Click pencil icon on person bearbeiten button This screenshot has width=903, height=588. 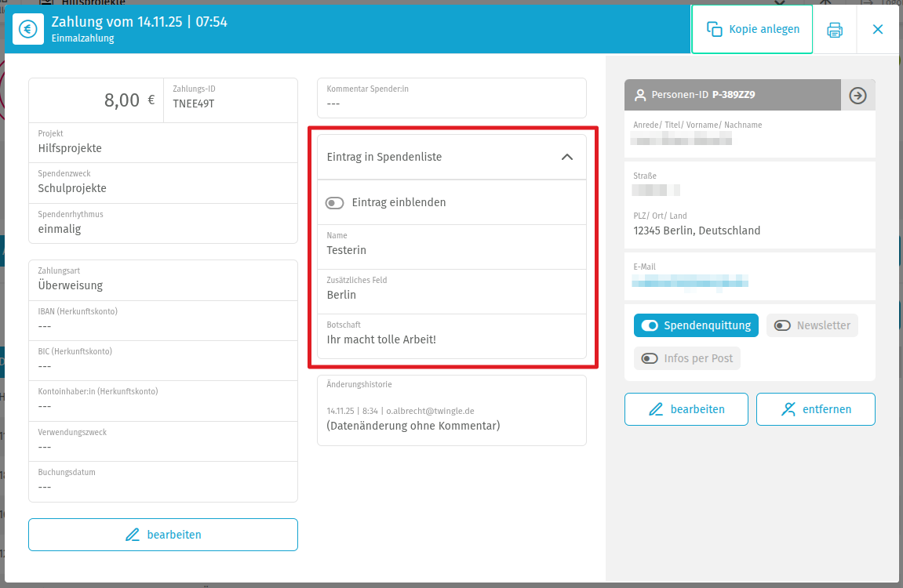[656, 409]
